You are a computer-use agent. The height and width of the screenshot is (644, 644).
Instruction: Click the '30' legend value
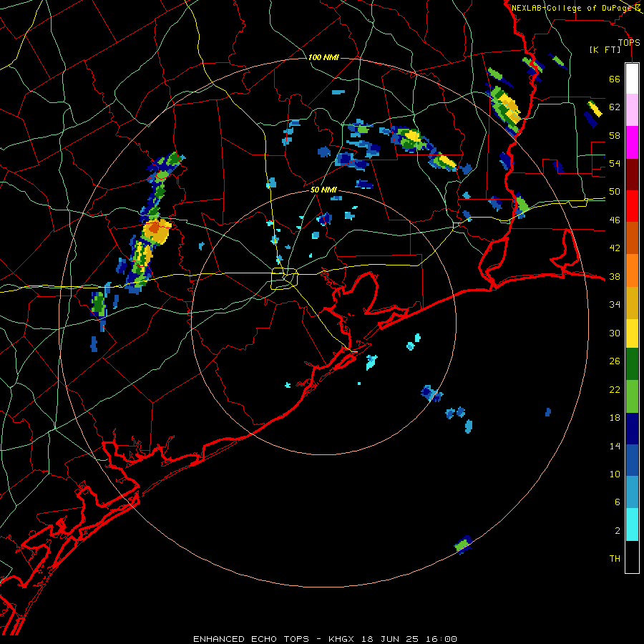pyautogui.click(x=615, y=333)
